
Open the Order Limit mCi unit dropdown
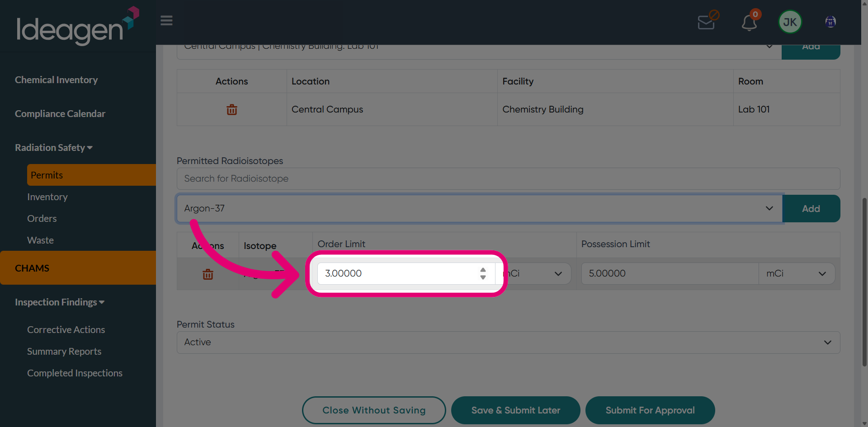(533, 274)
